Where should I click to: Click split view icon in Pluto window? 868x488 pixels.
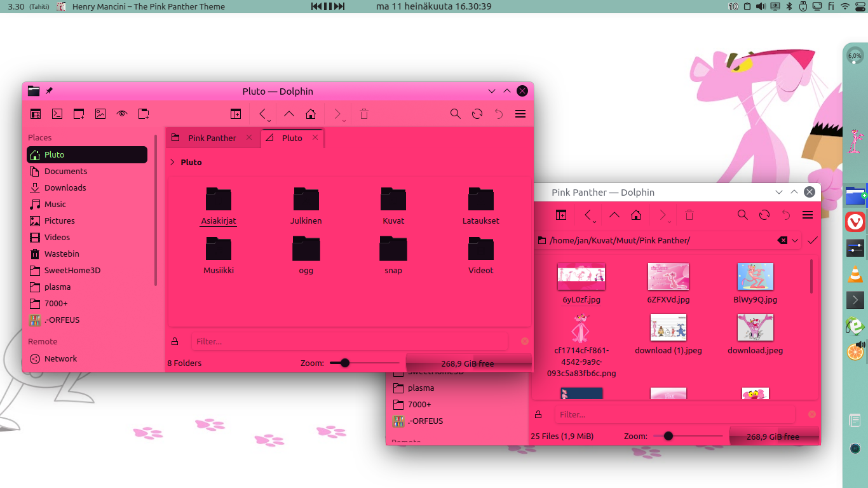pyautogui.click(x=236, y=114)
